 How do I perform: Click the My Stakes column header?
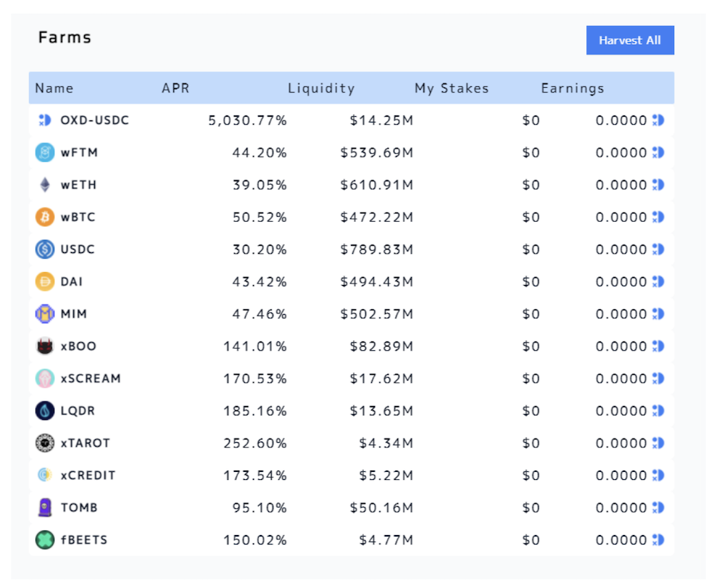(x=451, y=88)
